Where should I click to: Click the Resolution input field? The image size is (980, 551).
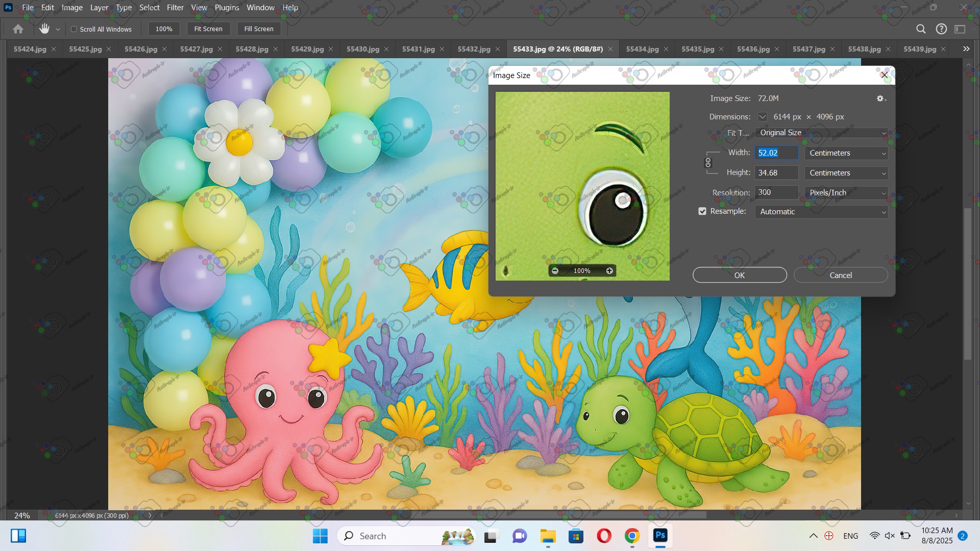[776, 192]
